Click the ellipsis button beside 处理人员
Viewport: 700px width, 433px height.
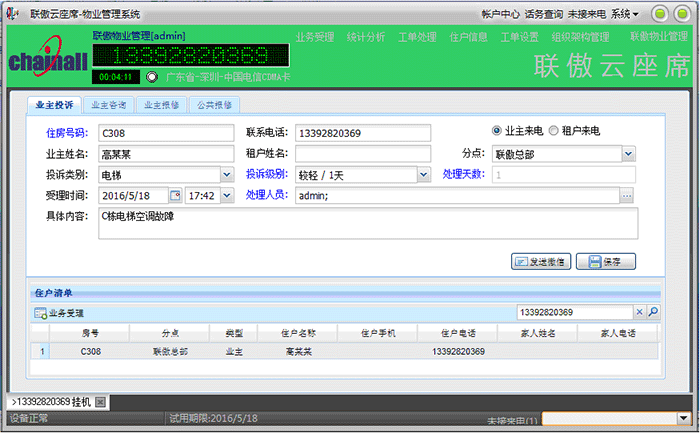627,196
